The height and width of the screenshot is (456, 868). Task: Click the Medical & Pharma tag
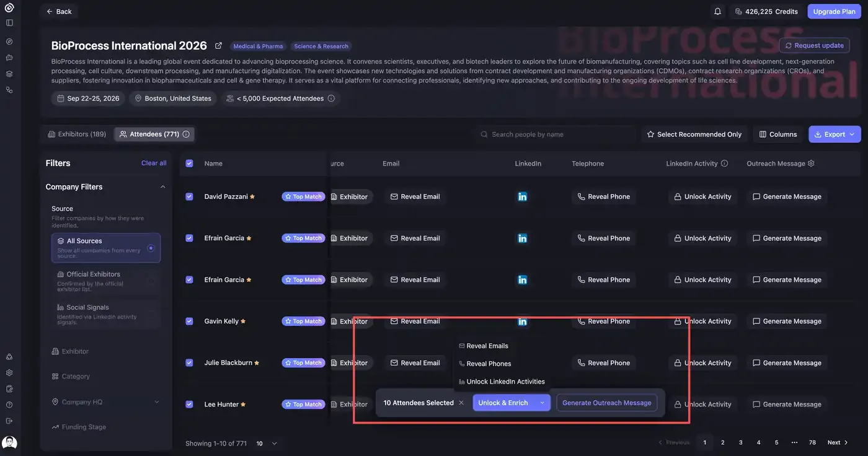click(x=258, y=46)
